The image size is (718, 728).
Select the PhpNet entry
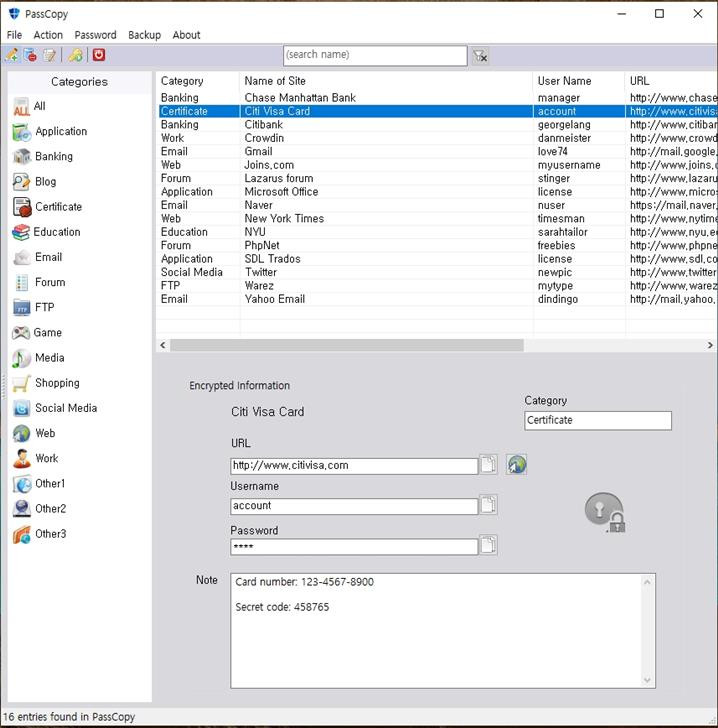pos(437,245)
